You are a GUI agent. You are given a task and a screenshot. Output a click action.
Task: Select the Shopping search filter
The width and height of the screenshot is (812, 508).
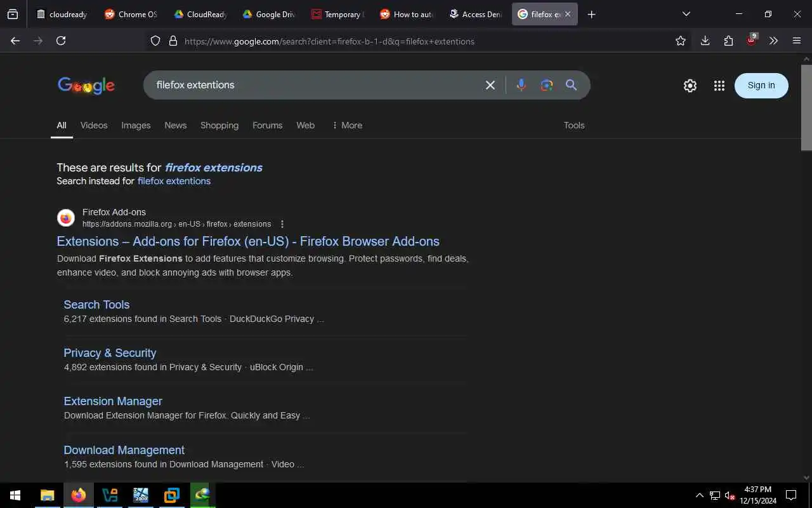click(219, 125)
